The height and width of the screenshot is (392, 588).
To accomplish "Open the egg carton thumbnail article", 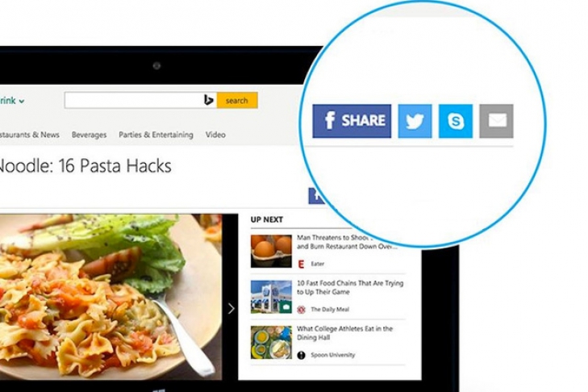I will [x=271, y=251].
